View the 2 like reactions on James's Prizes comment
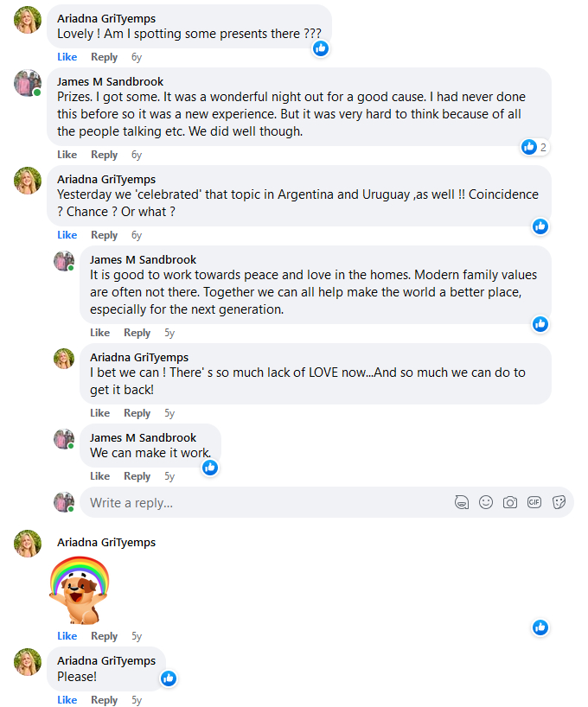Image resolution: width=588 pixels, height=707 pixels. point(535,147)
